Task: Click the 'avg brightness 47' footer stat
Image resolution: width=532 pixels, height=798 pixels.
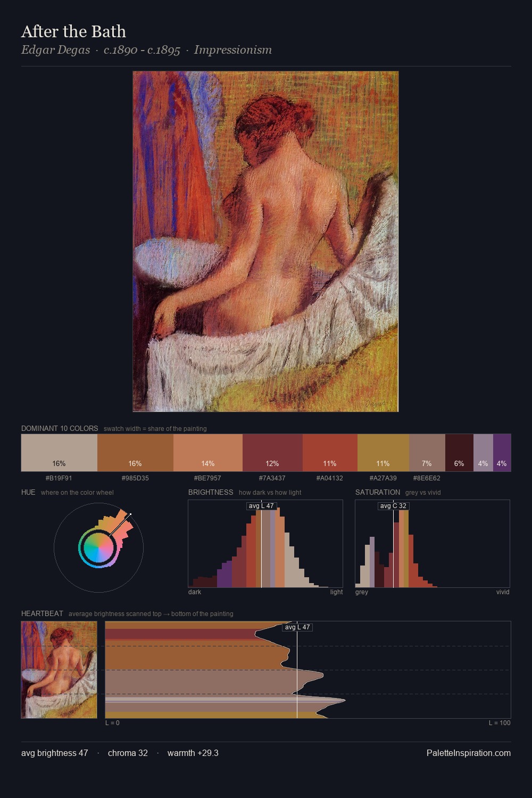Action: click(x=54, y=753)
